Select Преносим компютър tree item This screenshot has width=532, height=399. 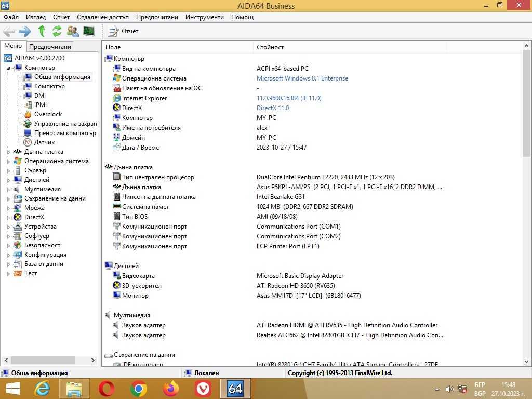pyautogui.click(x=65, y=133)
